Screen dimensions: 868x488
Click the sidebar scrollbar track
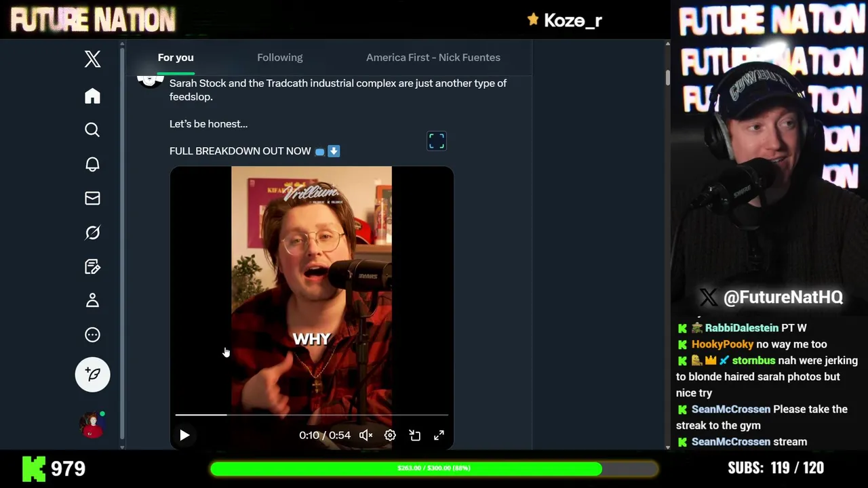tap(123, 244)
